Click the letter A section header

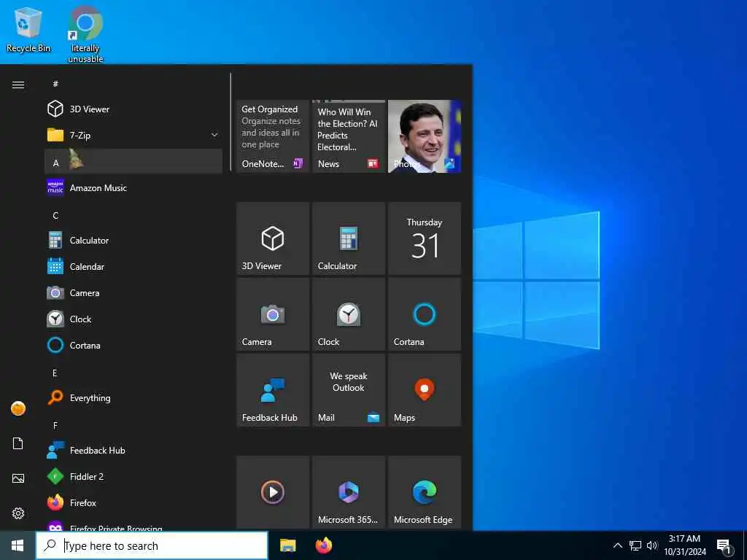(133, 161)
